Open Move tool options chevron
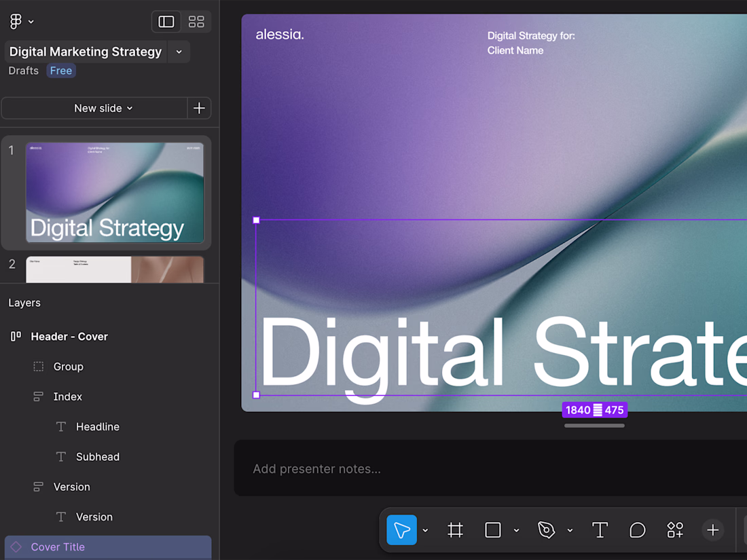 tap(425, 531)
